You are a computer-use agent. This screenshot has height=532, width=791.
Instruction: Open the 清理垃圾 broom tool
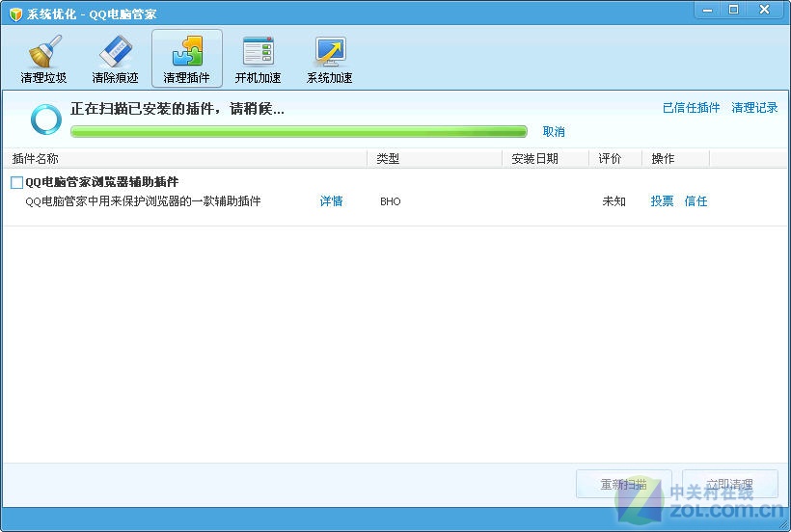[x=43, y=59]
